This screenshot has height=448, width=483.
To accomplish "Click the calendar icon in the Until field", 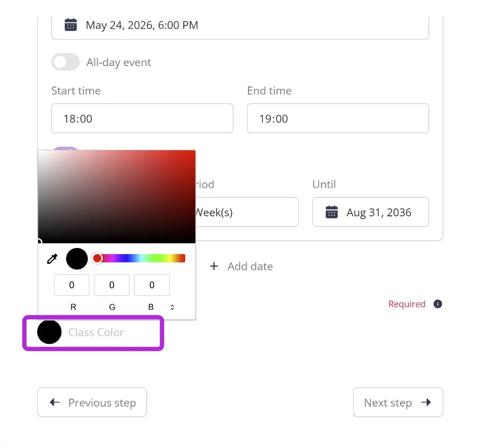I will 331,212.
